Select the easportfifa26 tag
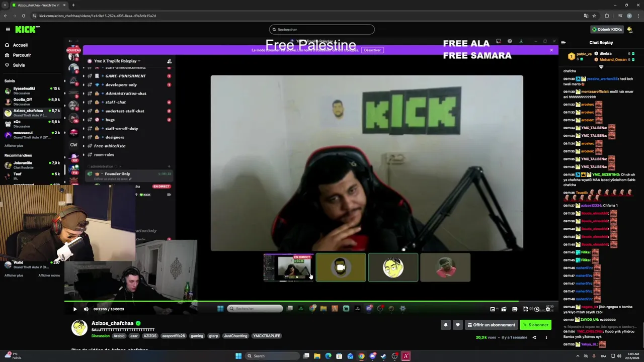The height and width of the screenshot is (362, 644). tap(174, 336)
